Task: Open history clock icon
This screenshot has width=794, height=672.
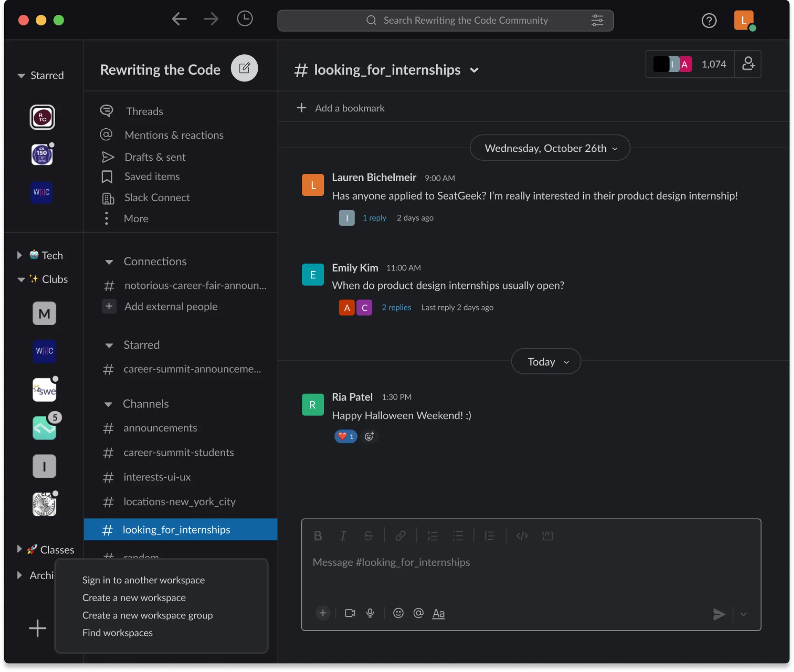Action: (245, 19)
